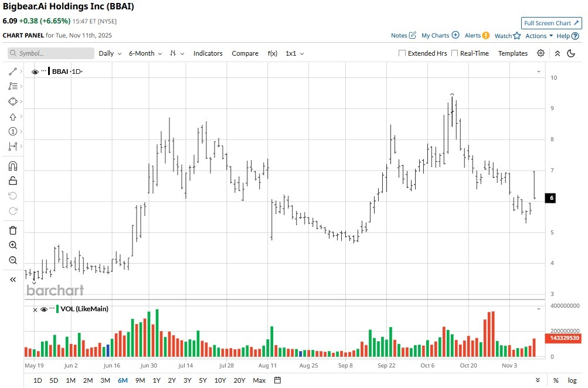Enable the Extended Hrs checkbox
The width and height of the screenshot is (588, 388).
[402, 53]
